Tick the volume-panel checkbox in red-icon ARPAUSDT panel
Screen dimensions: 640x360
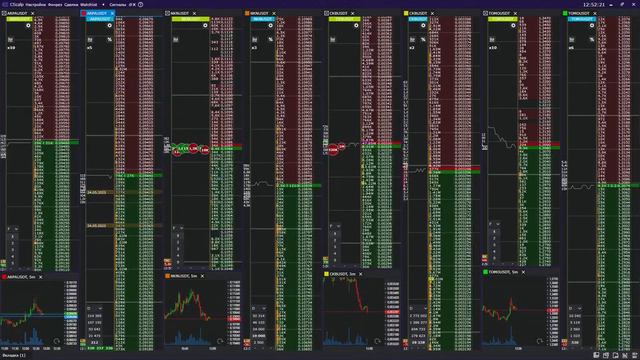pyautogui.click(x=89, y=308)
